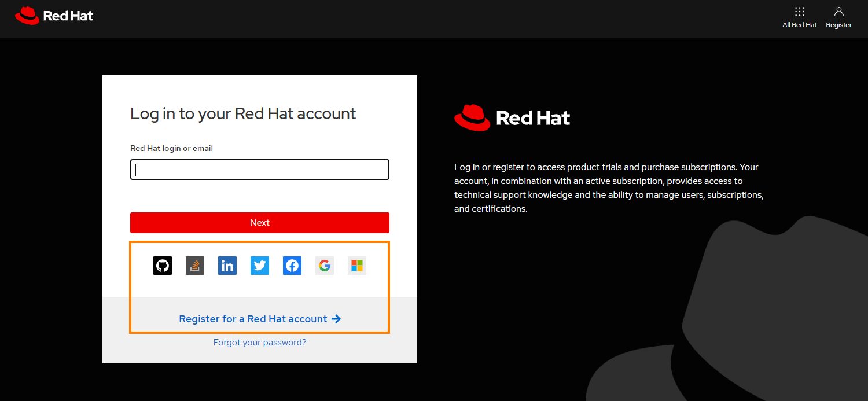Sign in with the Stack Overflow icon
Image resolution: width=868 pixels, height=401 pixels.
[x=195, y=266]
